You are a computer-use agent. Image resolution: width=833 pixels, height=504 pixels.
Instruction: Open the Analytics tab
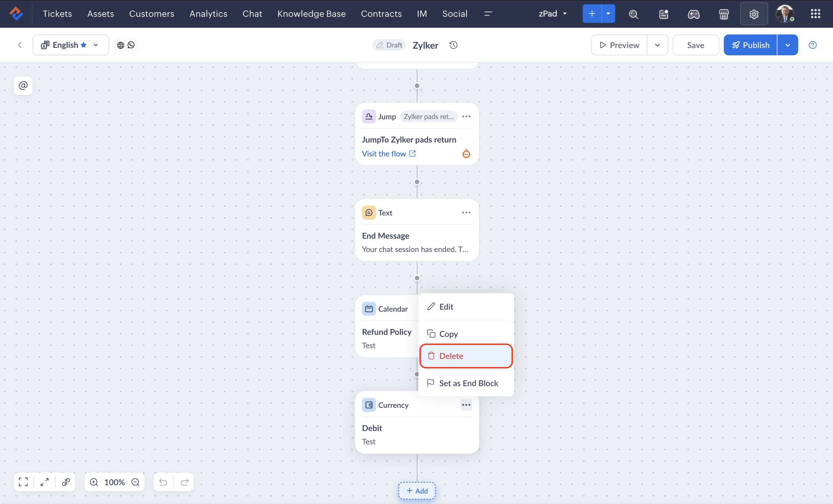208,14
